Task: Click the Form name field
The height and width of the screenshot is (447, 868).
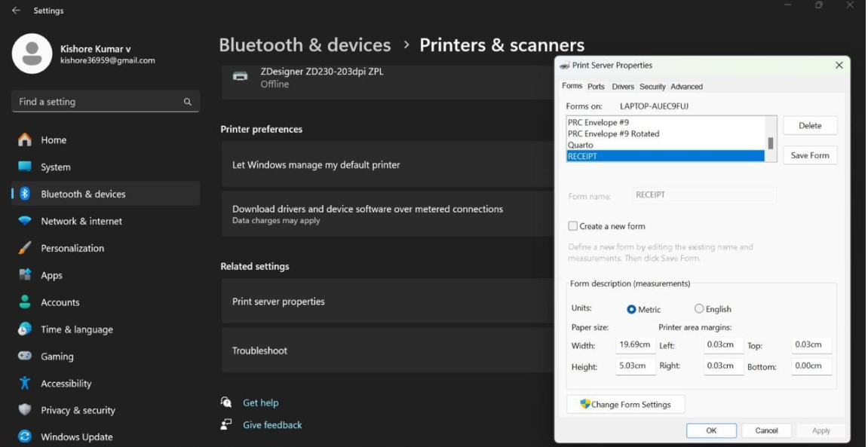Action: pyautogui.click(x=704, y=194)
